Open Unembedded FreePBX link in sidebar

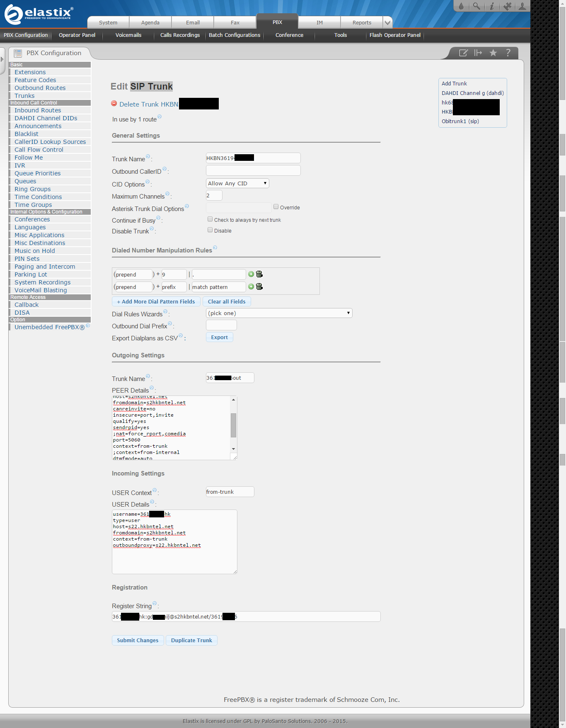[50, 327]
